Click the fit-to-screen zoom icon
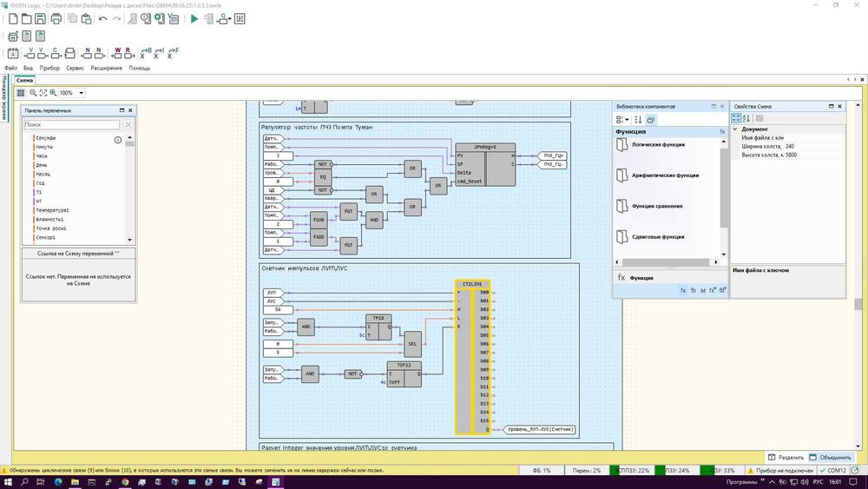868x489 pixels. click(43, 93)
